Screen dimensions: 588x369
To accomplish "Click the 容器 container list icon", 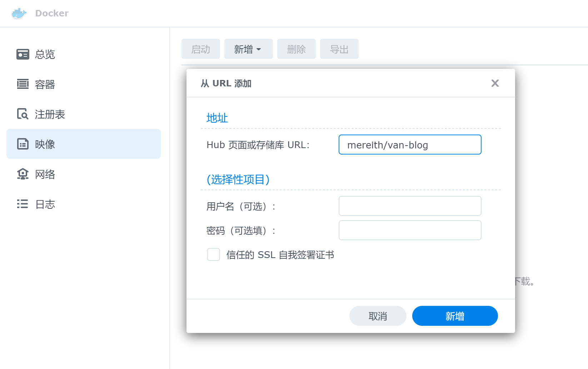I will point(23,84).
